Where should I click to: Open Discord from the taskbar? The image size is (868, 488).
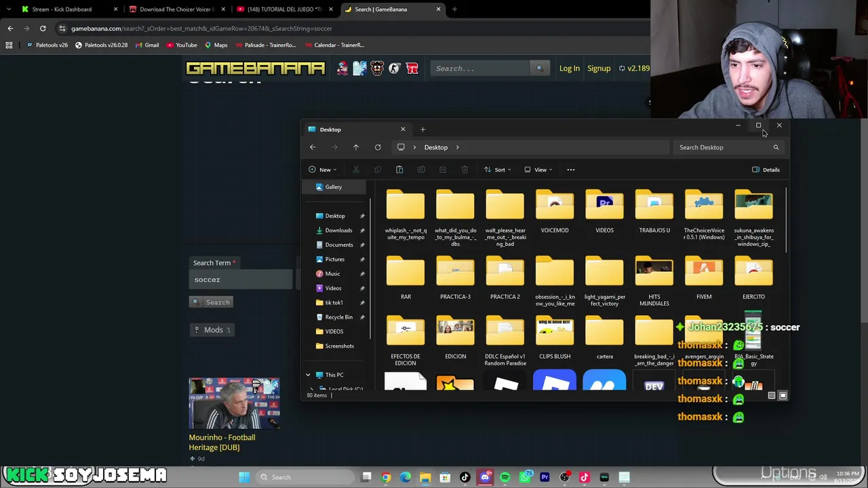485,477
